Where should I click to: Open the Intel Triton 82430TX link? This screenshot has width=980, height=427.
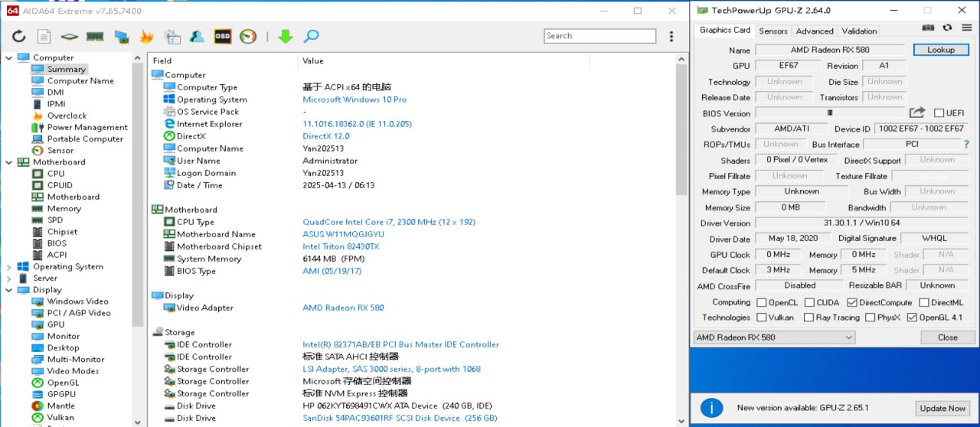click(x=341, y=246)
